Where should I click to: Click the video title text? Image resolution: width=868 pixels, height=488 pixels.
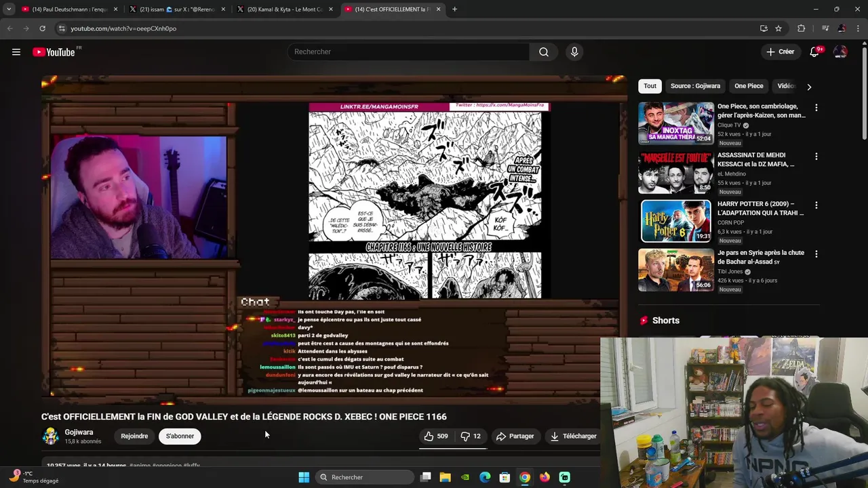coord(244,417)
